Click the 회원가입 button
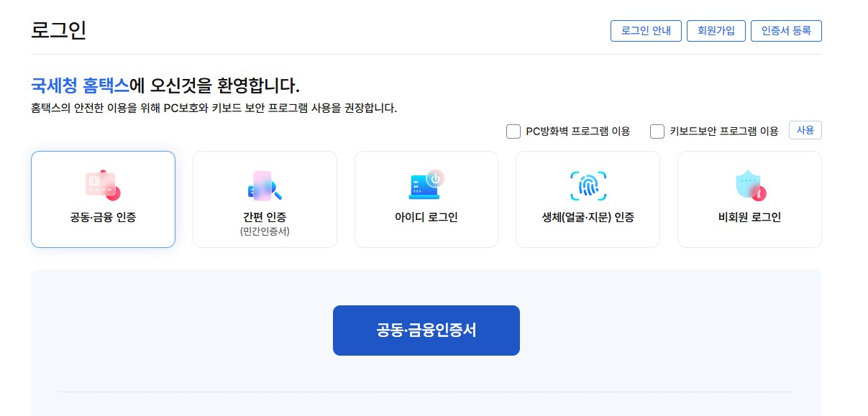The height and width of the screenshot is (416, 868). pos(716,31)
